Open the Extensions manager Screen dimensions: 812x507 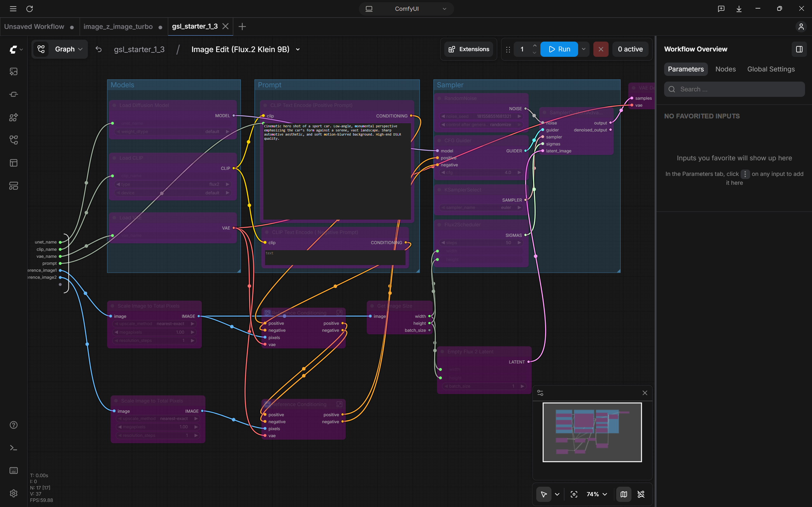pyautogui.click(x=468, y=49)
